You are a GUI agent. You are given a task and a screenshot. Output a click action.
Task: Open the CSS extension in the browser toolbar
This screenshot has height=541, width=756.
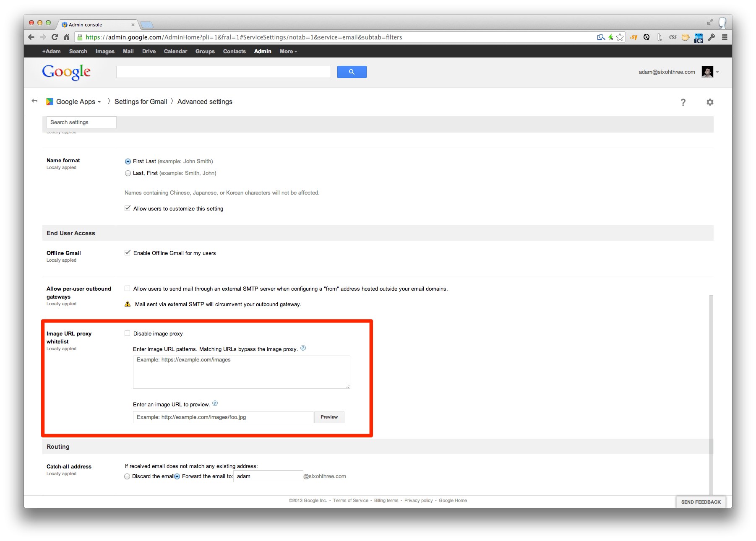673,37
